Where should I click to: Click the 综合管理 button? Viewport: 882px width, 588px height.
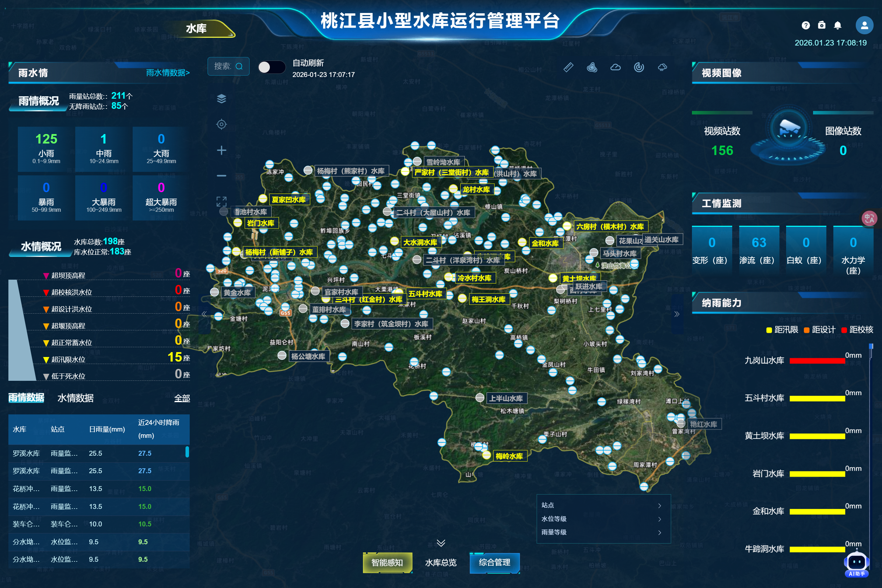494,562
